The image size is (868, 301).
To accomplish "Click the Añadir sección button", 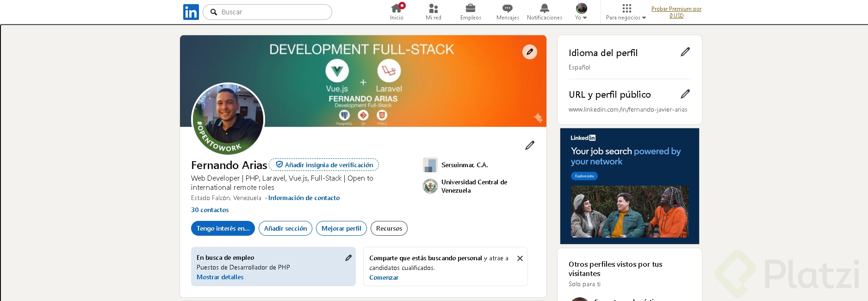I will click(285, 228).
